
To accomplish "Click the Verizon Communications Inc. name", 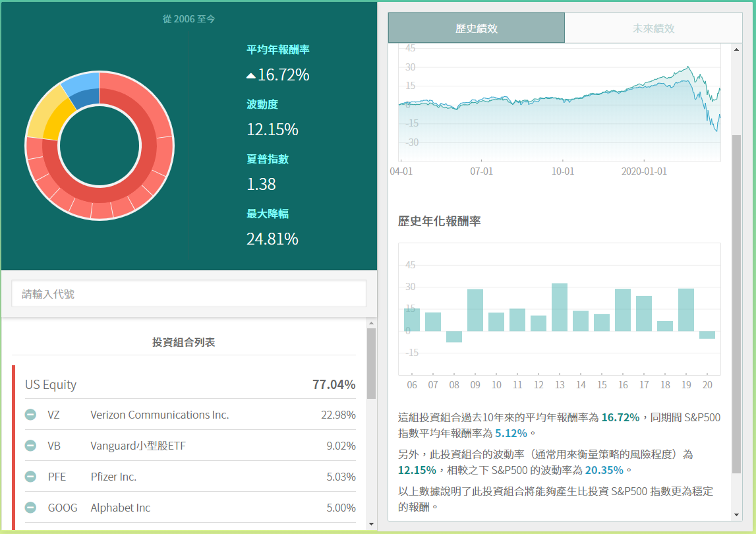I will [x=160, y=415].
